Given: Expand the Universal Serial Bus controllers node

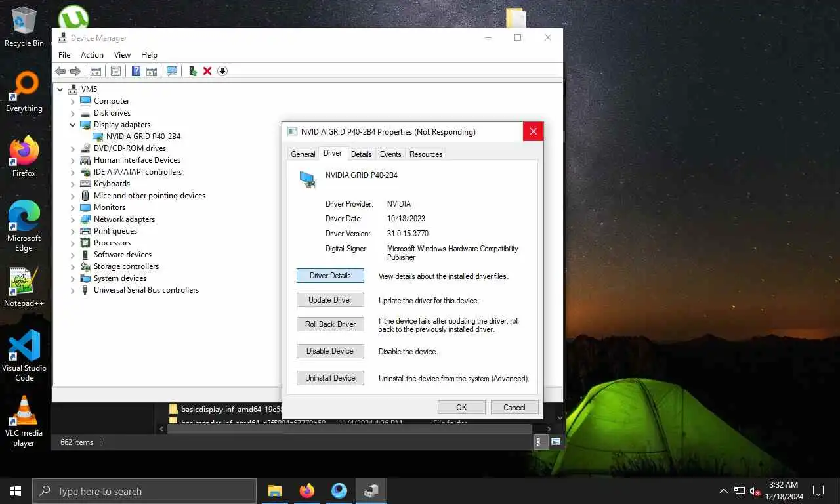Looking at the screenshot, I should [x=73, y=290].
